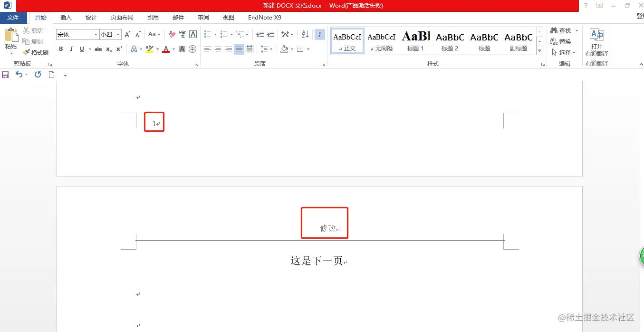Toggle subscript formatting

pyautogui.click(x=109, y=49)
